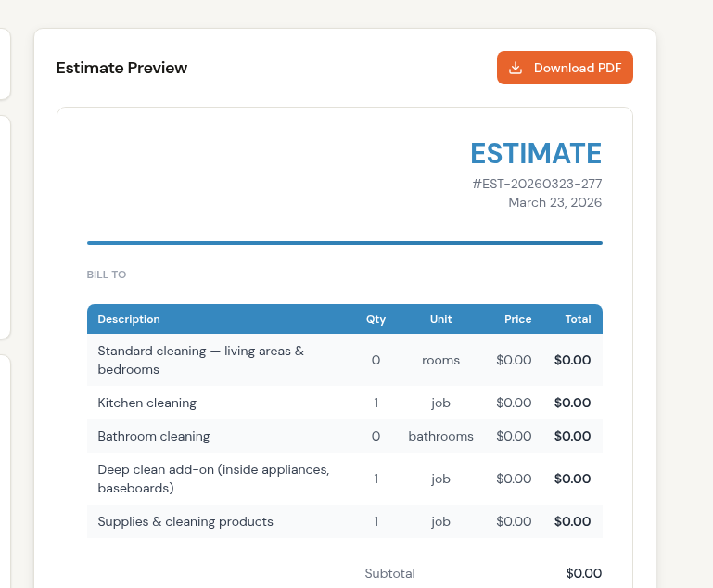Click Standard cleaning total amount
The width and height of the screenshot is (713, 588).
click(x=572, y=360)
